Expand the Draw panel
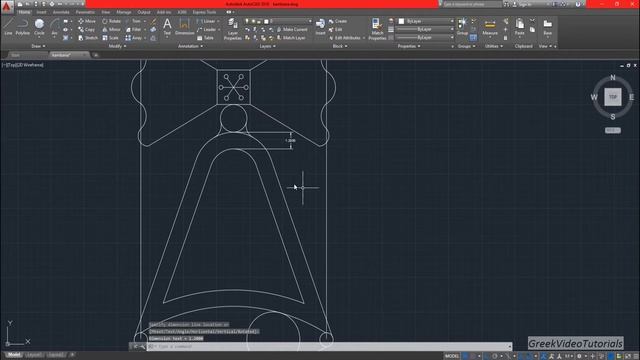Viewport: 640px width, 360px height. click(38, 46)
